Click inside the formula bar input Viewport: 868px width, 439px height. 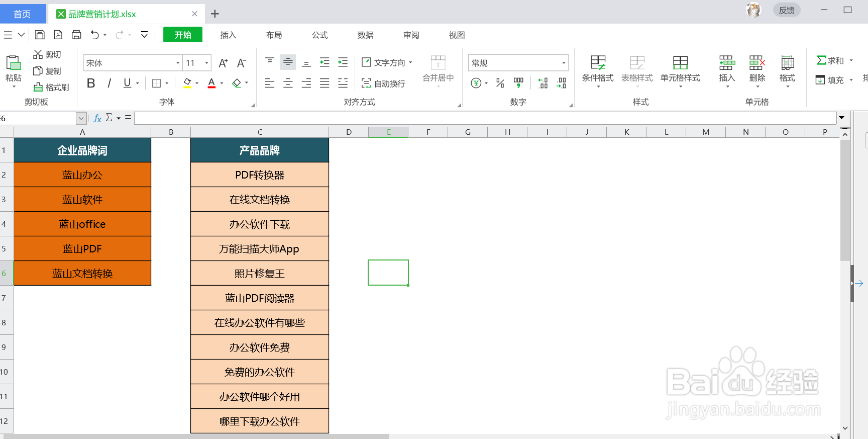tap(485, 118)
